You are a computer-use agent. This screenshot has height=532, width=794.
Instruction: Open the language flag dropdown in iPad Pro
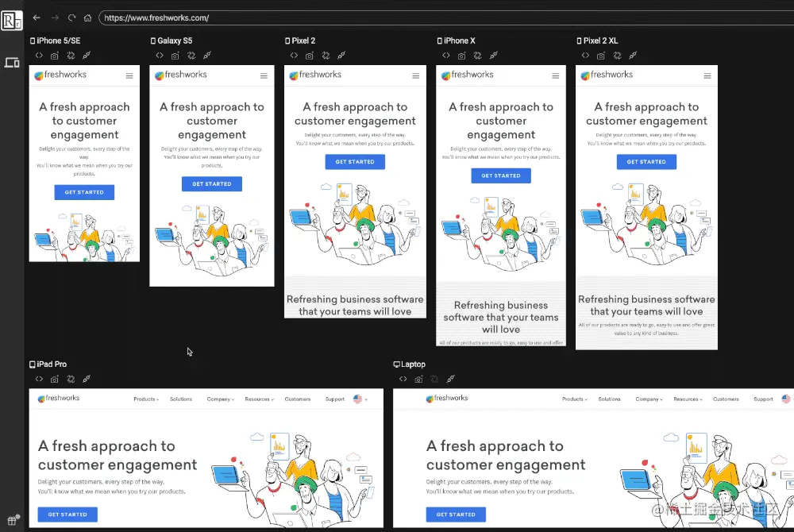point(360,399)
